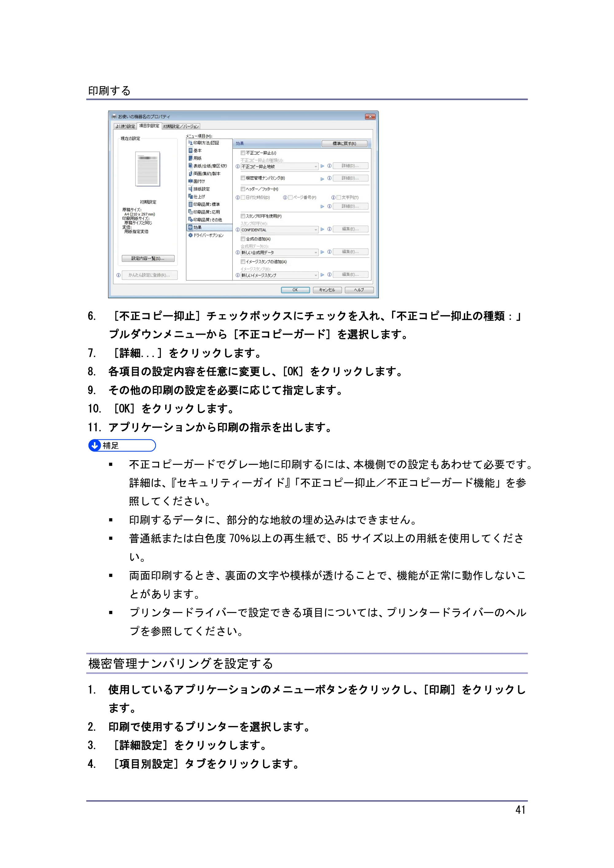Check the 文字列 checkbox

(339, 197)
